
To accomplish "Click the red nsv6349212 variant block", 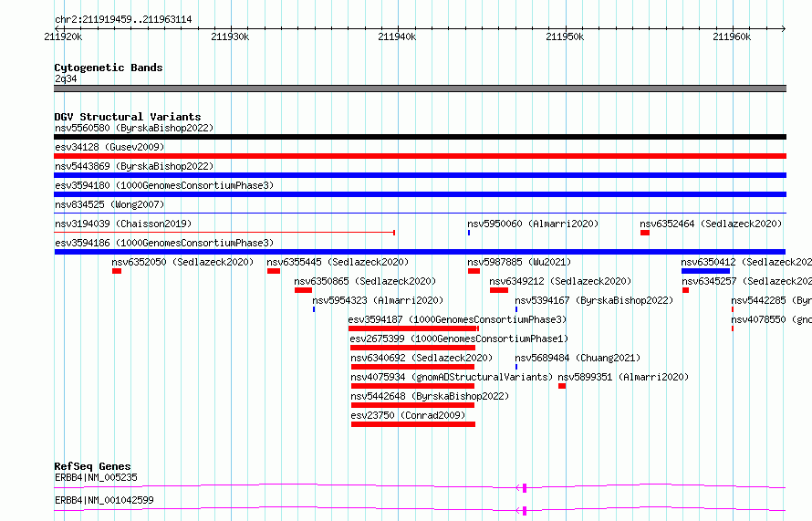I will coord(499,290).
